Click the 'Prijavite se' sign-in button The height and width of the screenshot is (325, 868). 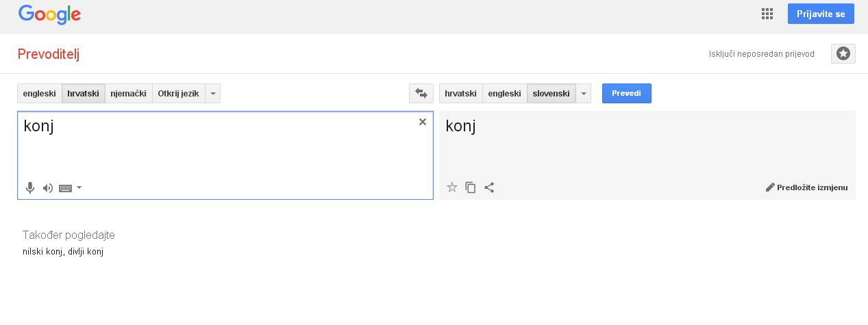(821, 14)
